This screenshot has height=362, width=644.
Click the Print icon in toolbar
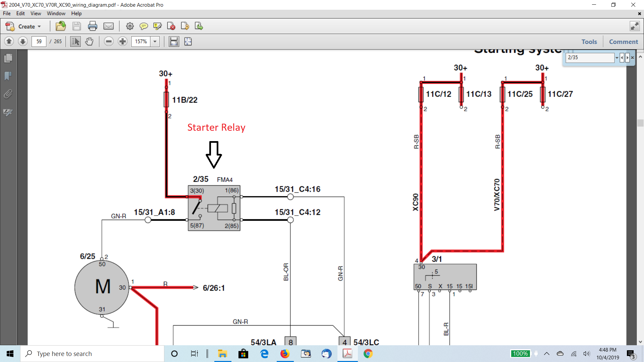point(92,26)
